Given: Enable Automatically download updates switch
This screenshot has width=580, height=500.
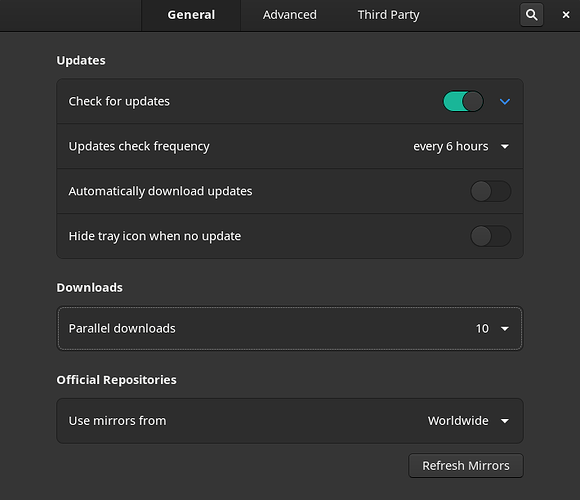Looking at the screenshot, I should [x=490, y=191].
